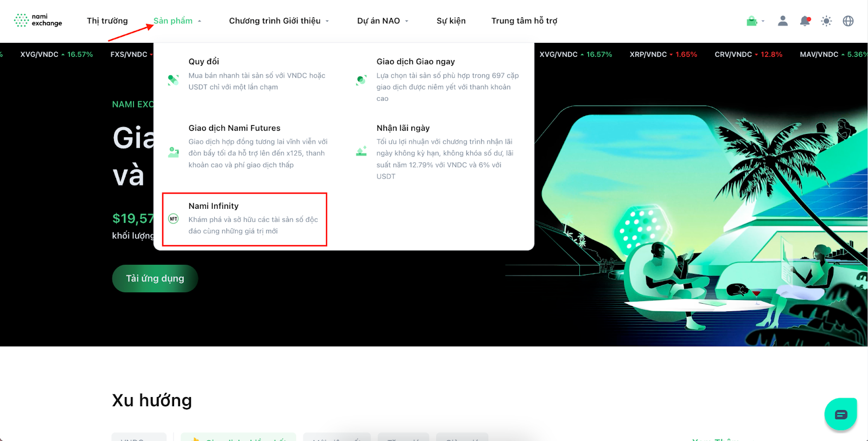Expand the Dự án NAO dropdown

[x=382, y=21]
